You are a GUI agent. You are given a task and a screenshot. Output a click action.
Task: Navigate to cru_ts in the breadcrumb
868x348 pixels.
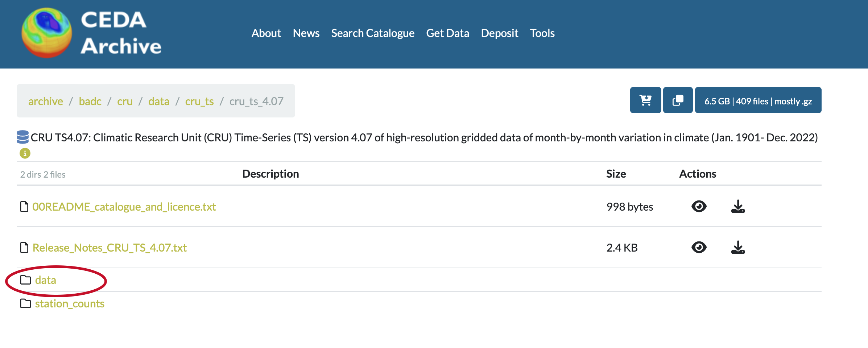click(199, 101)
